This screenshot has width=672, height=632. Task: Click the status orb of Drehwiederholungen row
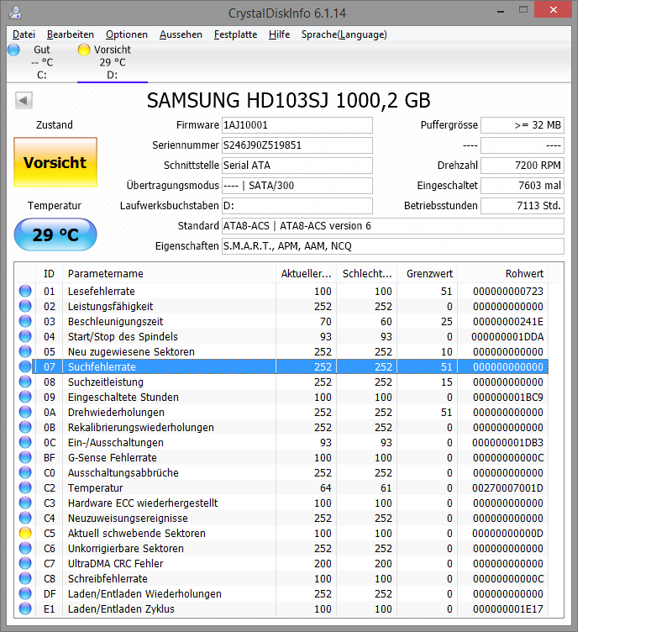click(x=25, y=412)
